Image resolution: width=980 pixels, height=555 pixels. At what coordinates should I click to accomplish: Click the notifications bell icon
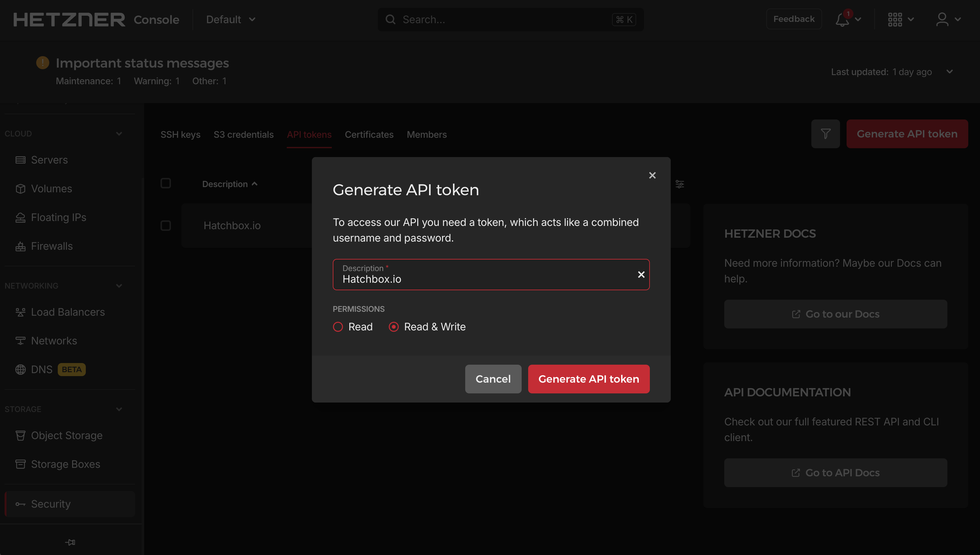click(842, 20)
